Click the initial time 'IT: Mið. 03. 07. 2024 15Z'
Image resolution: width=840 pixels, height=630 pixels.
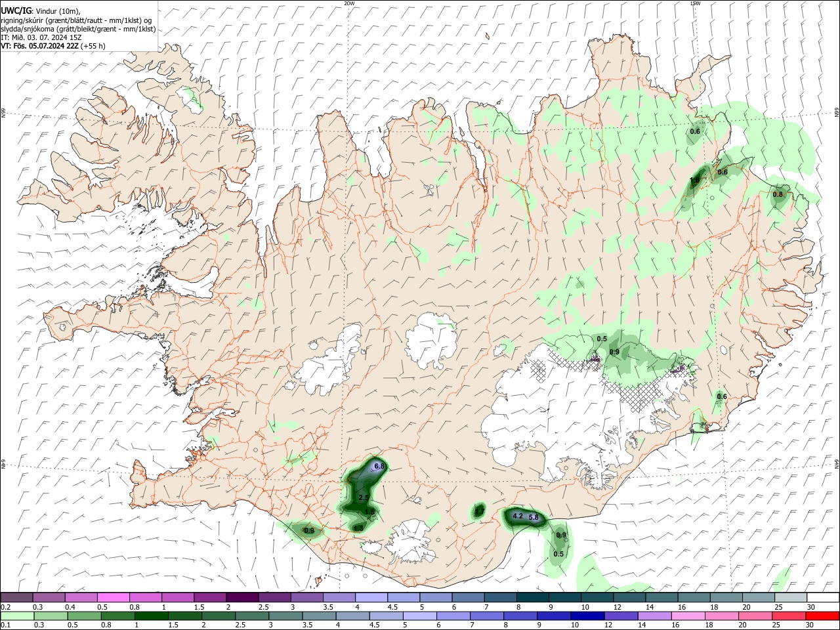(x=40, y=37)
